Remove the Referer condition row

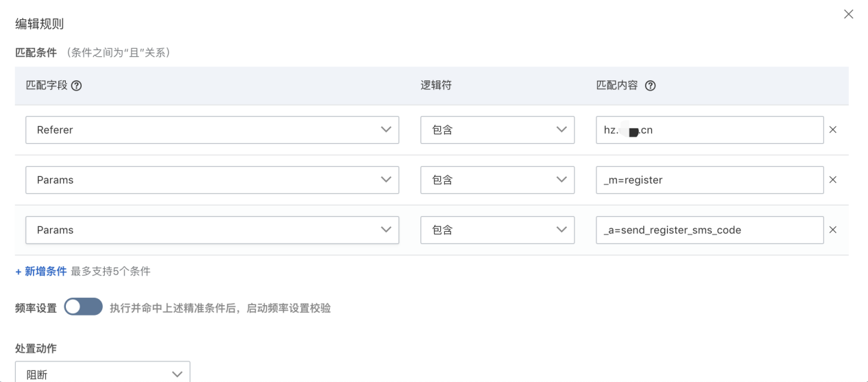[x=833, y=130]
